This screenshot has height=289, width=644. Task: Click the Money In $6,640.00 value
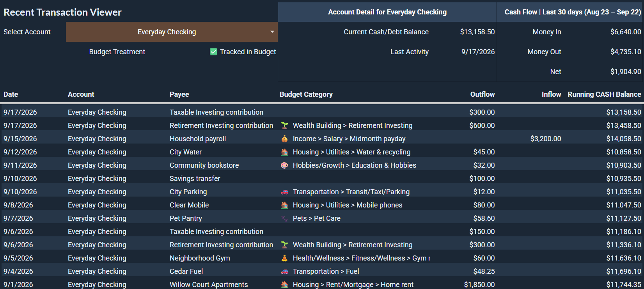(626, 32)
